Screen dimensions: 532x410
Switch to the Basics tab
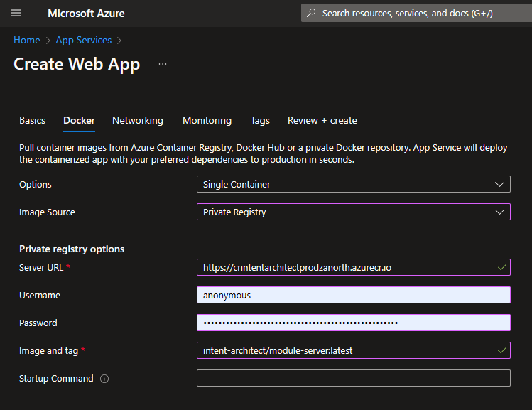[33, 121]
